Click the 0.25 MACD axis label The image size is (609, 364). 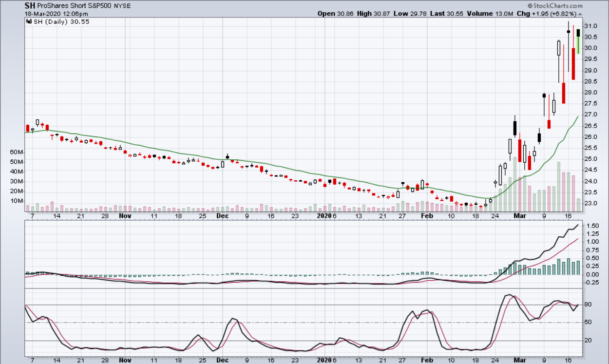click(592, 266)
